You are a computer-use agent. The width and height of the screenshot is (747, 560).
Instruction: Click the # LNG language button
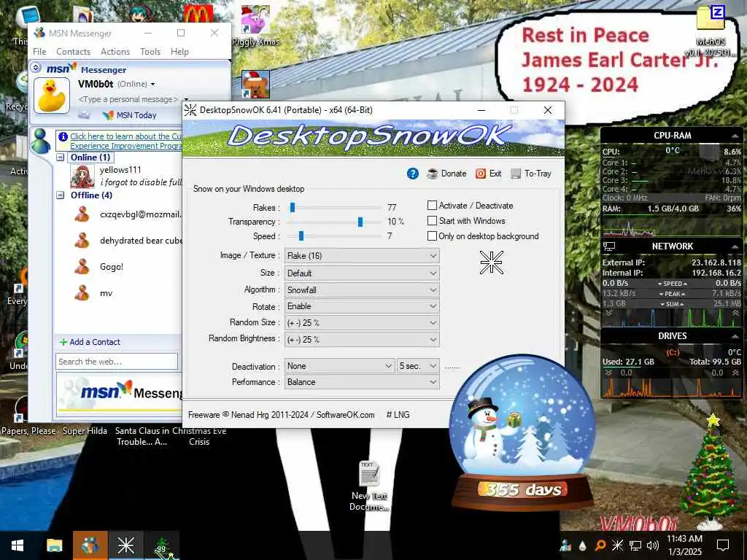click(x=398, y=415)
